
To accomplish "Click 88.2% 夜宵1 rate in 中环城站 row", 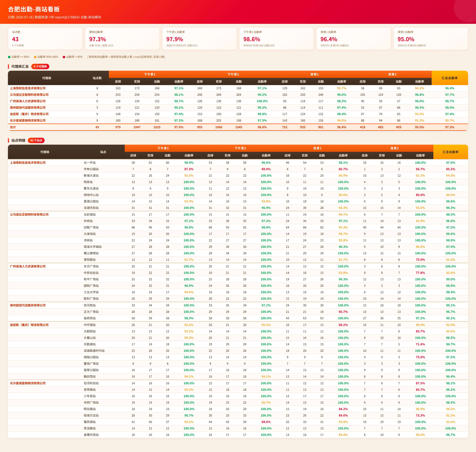I will point(343,325).
